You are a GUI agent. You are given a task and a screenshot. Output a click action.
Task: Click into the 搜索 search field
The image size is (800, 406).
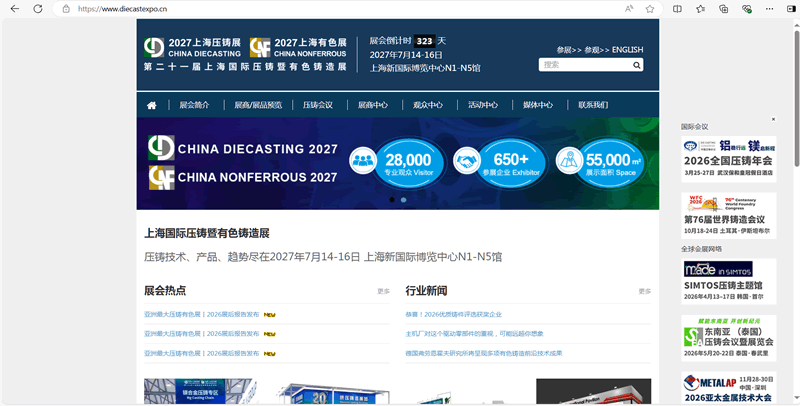pos(585,65)
